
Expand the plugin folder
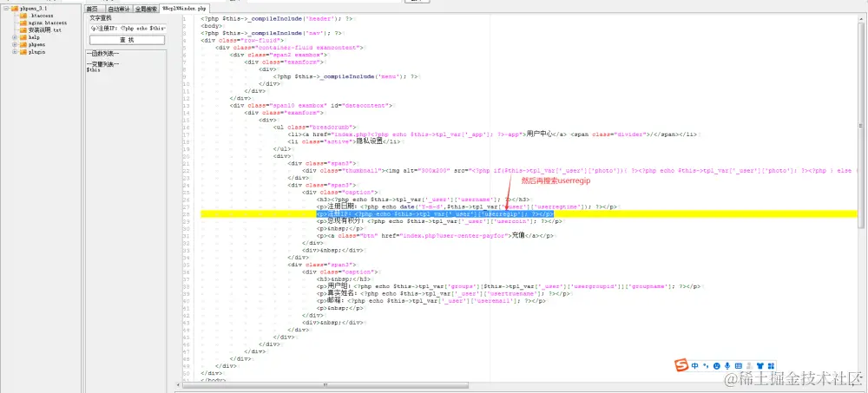pos(15,51)
